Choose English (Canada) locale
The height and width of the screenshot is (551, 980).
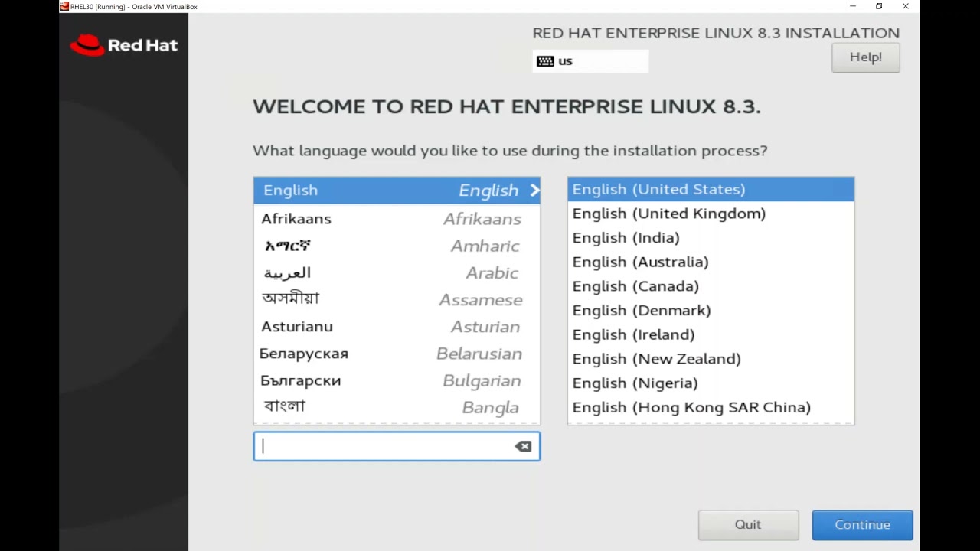tap(710, 286)
